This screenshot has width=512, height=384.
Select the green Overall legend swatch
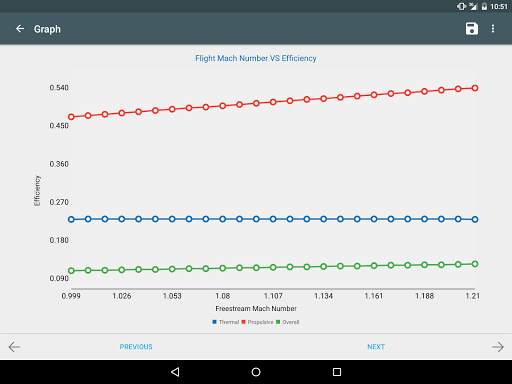point(278,322)
